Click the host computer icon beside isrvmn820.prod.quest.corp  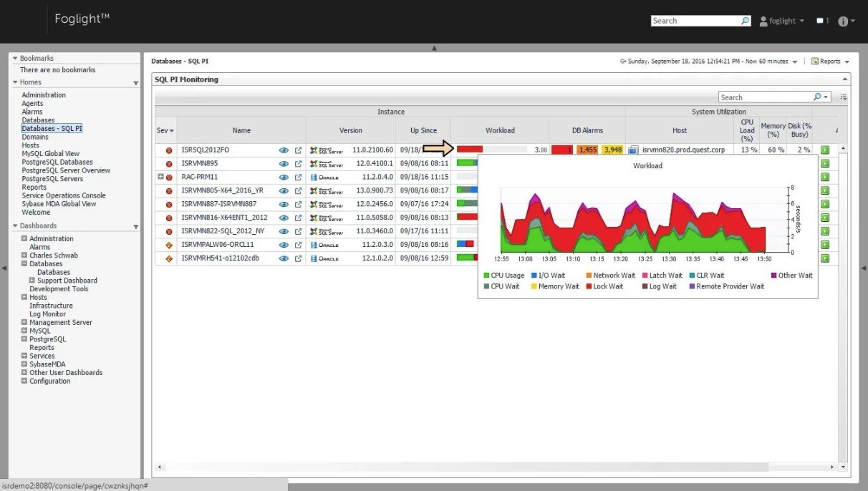click(633, 150)
